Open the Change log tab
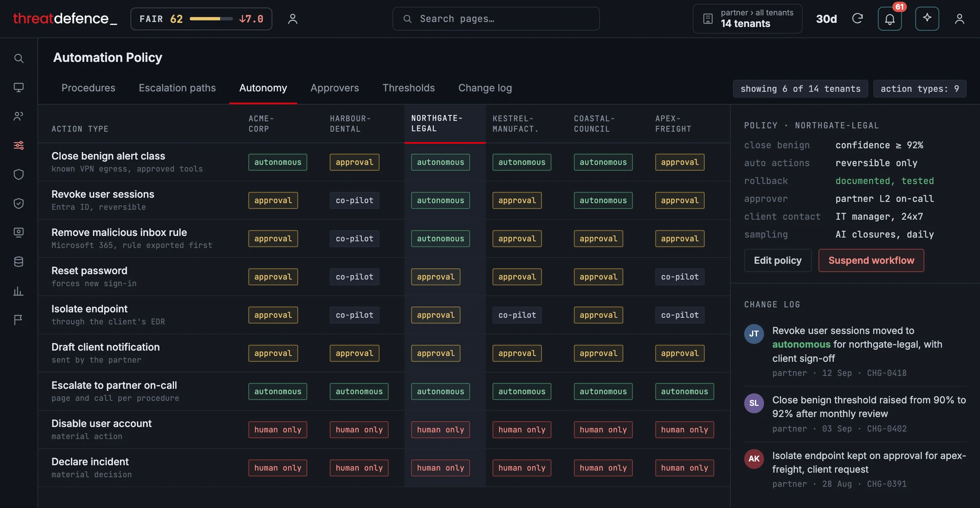 coord(485,88)
